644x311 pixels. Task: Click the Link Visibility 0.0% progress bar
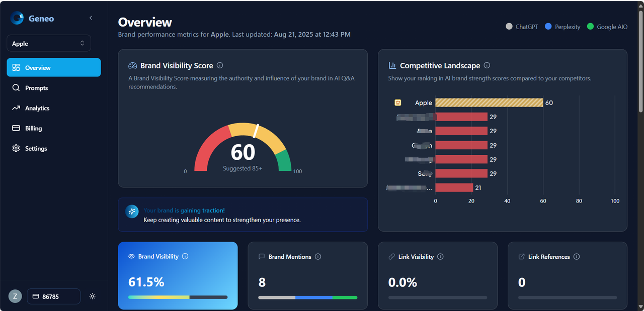click(437, 297)
